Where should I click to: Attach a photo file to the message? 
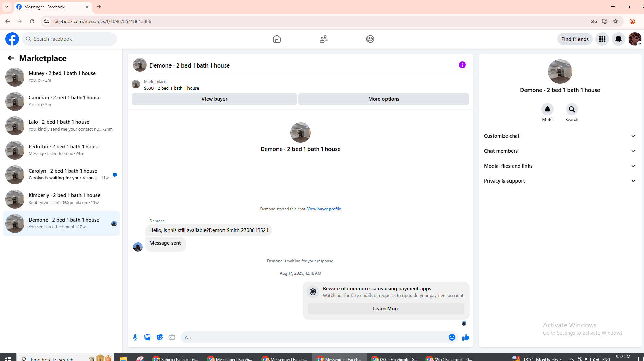click(x=147, y=337)
